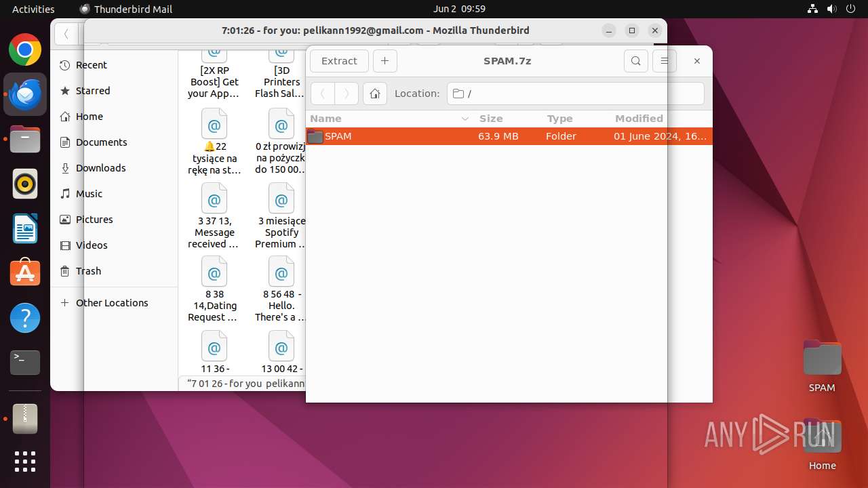The height and width of the screenshot is (488, 868).
Task: Go back in the archive location history
Action: [323, 94]
